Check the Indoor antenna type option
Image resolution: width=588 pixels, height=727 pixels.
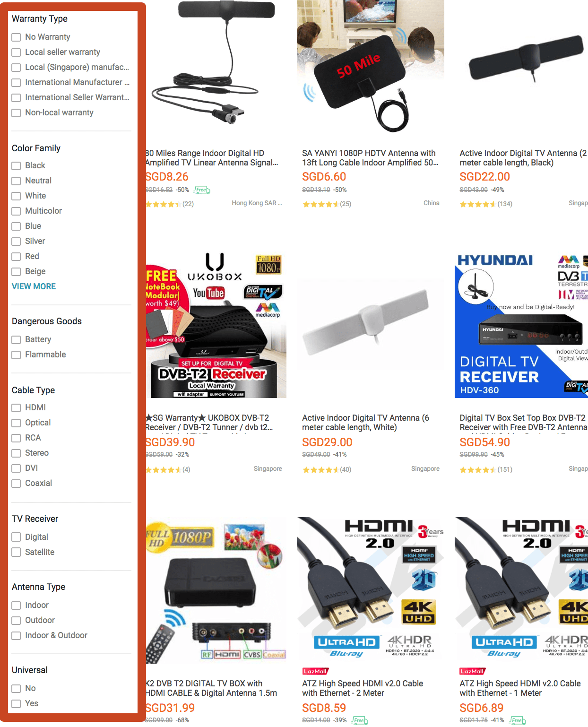(x=16, y=605)
